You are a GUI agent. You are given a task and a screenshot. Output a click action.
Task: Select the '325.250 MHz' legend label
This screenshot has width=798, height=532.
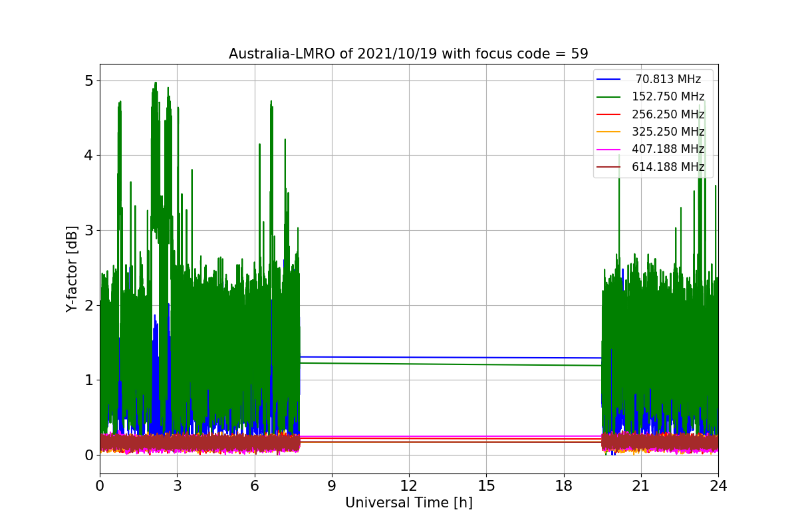pyautogui.click(x=668, y=132)
